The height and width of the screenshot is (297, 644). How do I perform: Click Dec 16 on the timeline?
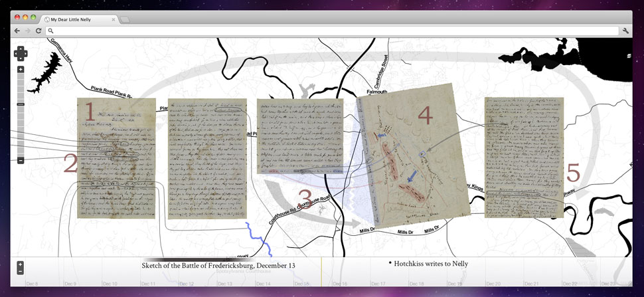coord(340,284)
